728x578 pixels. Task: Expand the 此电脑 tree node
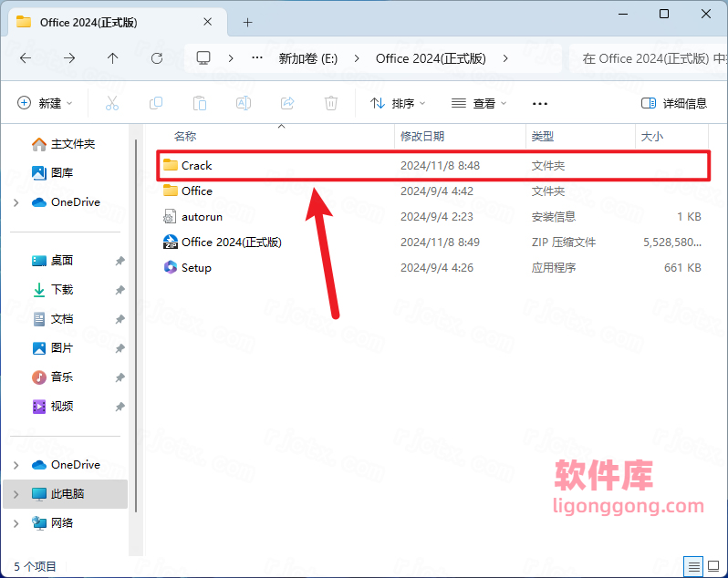[x=16, y=494]
